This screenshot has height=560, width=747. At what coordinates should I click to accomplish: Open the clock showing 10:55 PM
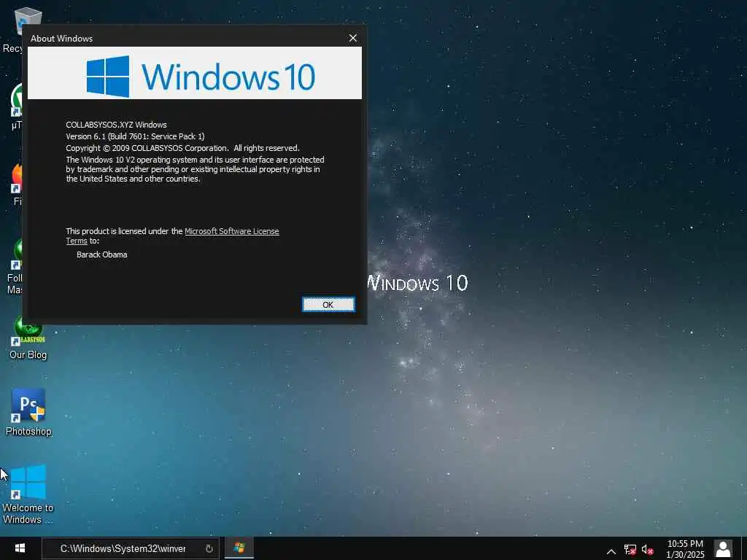click(685, 549)
